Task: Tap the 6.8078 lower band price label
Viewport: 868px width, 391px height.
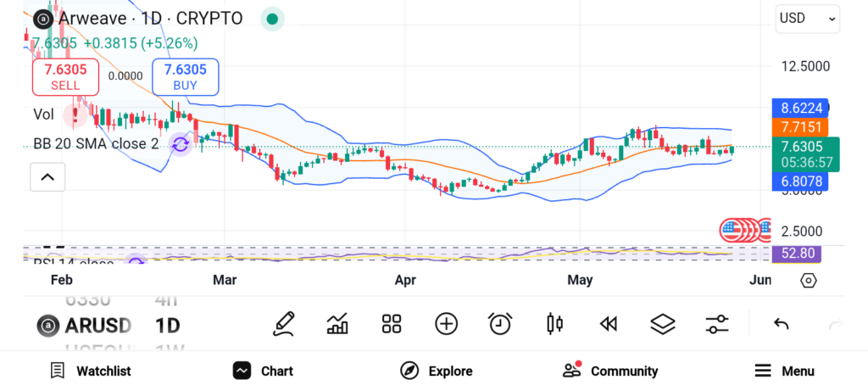Action: [x=800, y=182]
